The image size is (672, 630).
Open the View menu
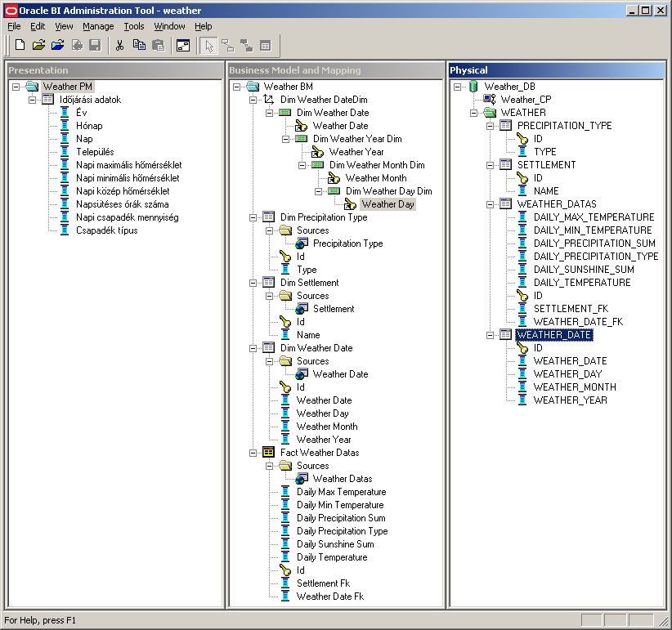point(64,26)
